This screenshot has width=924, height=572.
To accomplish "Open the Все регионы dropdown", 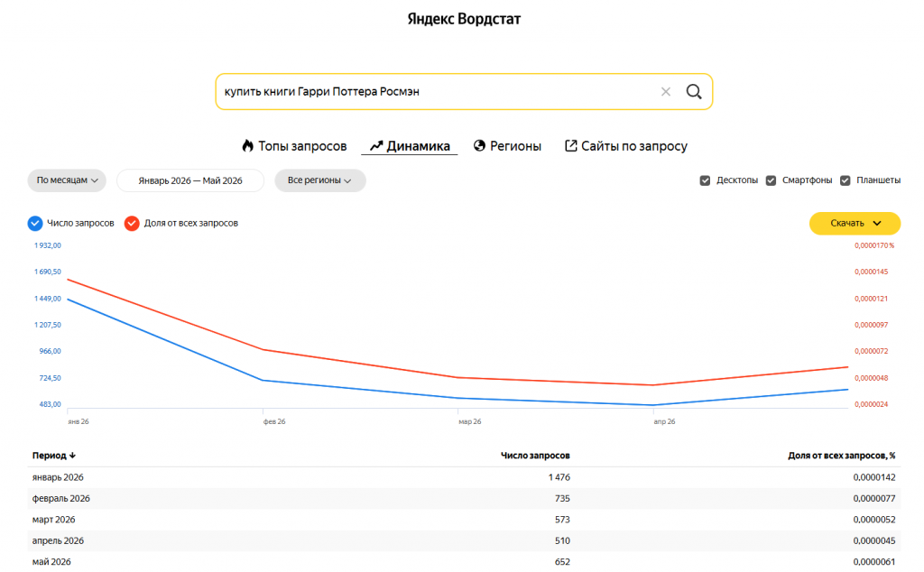I will [320, 180].
